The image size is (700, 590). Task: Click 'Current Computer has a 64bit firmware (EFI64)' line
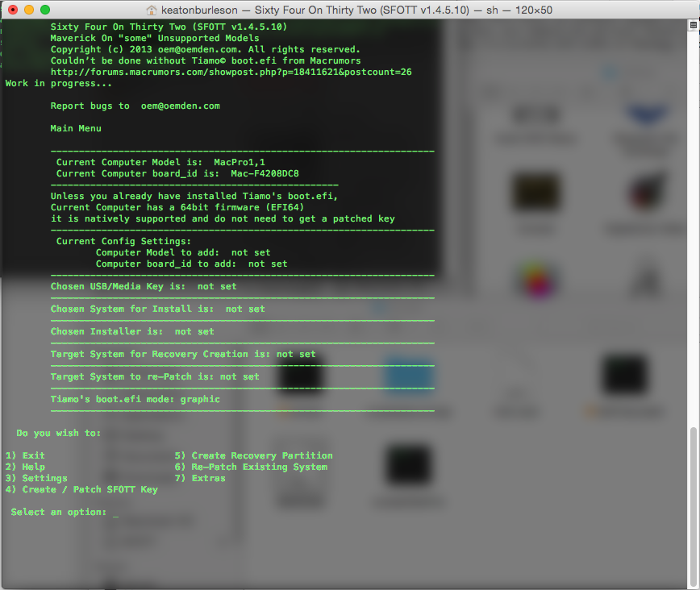coord(177,207)
